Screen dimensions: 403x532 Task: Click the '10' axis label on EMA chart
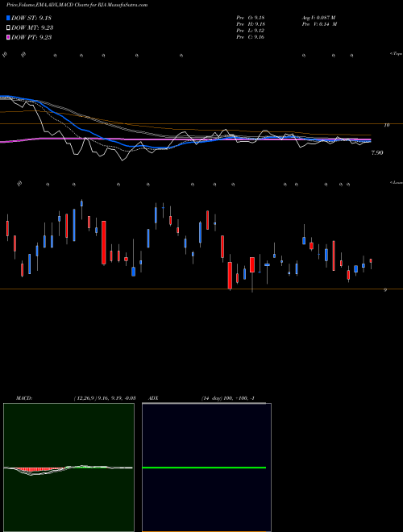pyautogui.click(x=386, y=125)
